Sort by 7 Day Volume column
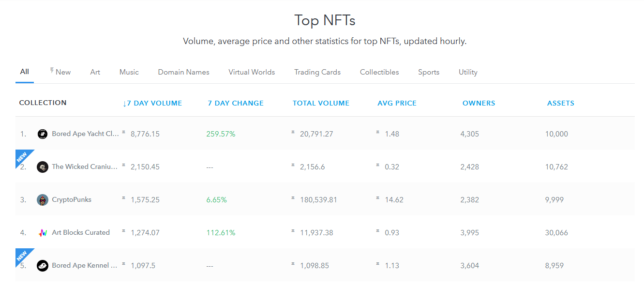 [x=152, y=103]
